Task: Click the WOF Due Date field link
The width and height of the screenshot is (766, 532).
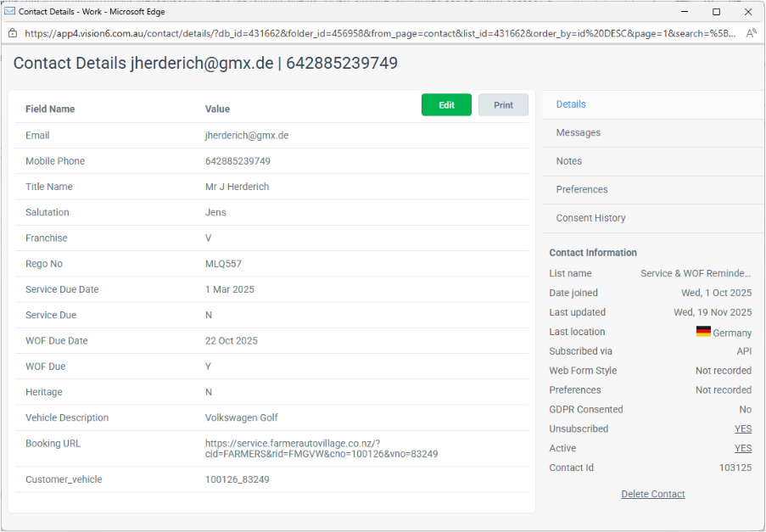Action: tap(54, 340)
